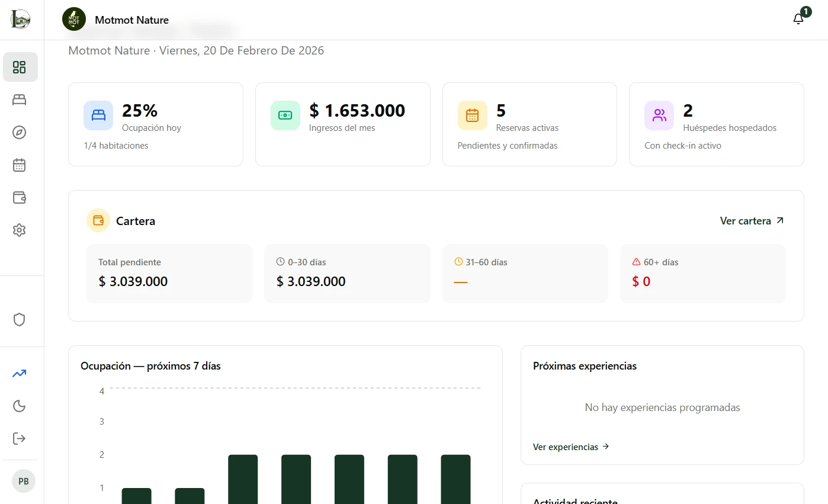Click the shield security icon
The image size is (828, 504).
click(20, 319)
